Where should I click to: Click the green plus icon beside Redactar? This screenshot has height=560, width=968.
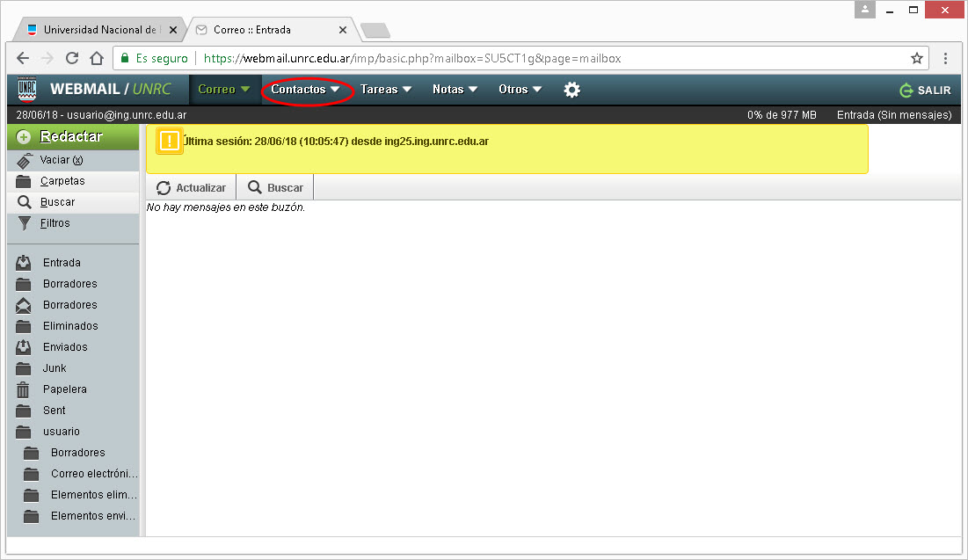coord(24,137)
